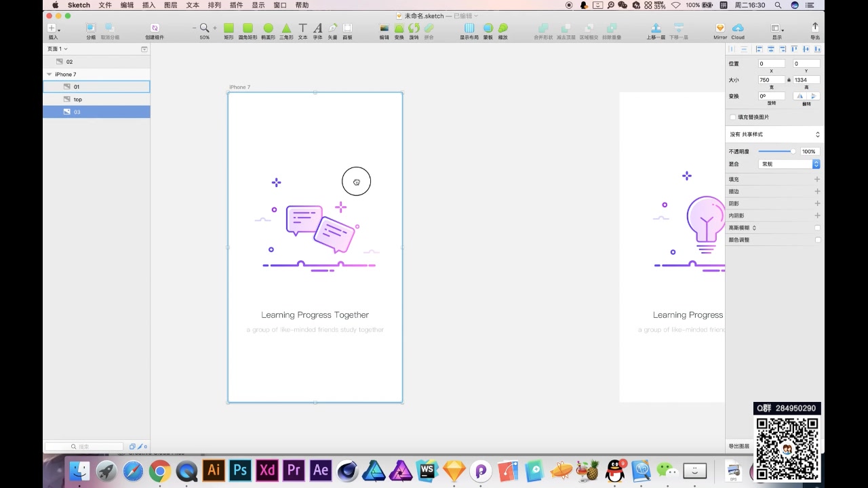Screen dimensions: 868x488
Task: Select the 椭圆形 oval tool
Action: click(x=268, y=28)
